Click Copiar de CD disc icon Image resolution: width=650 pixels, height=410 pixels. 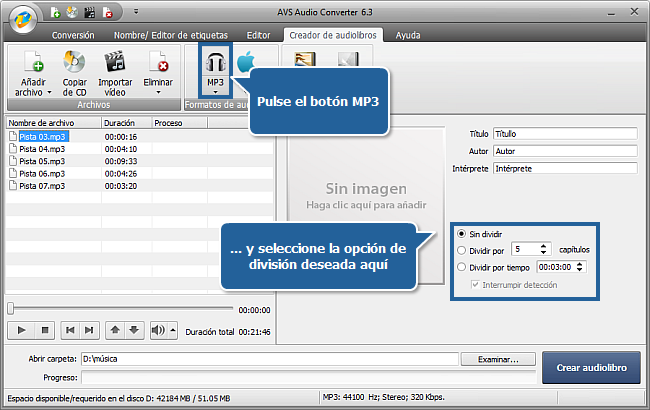(73, 63)
